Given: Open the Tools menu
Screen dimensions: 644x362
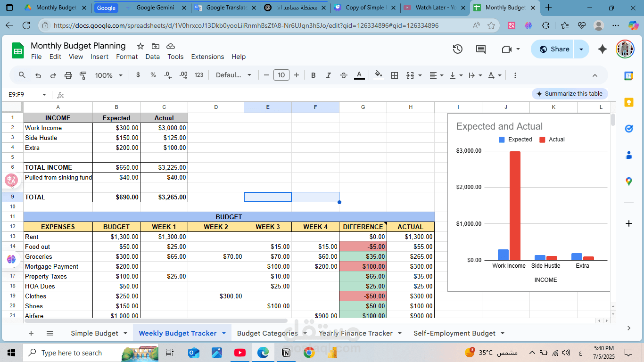Looking at the screenshot, I should (175, 57).
